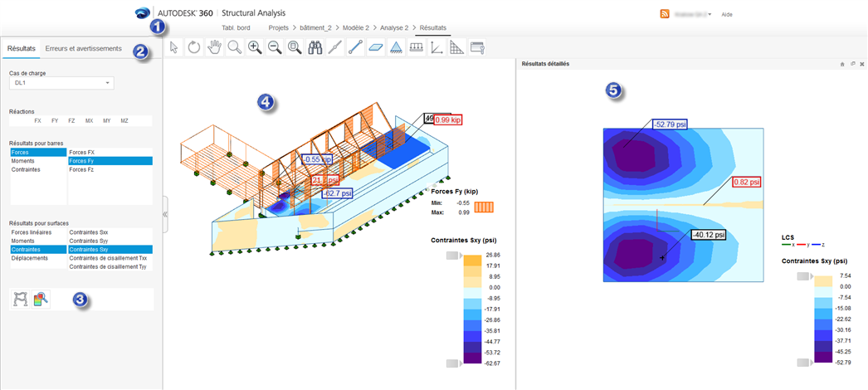Choose Contraintes de cisaillement Tyy
868x390 pixels.
(x=110, y=266)
